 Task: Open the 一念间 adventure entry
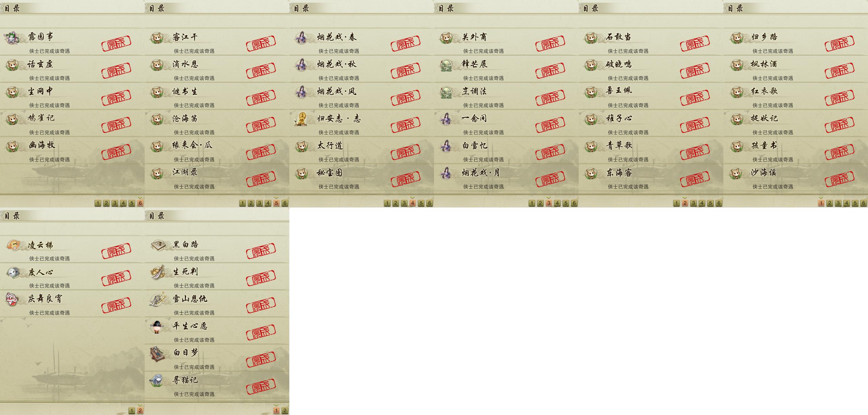(x=506, y=123)
